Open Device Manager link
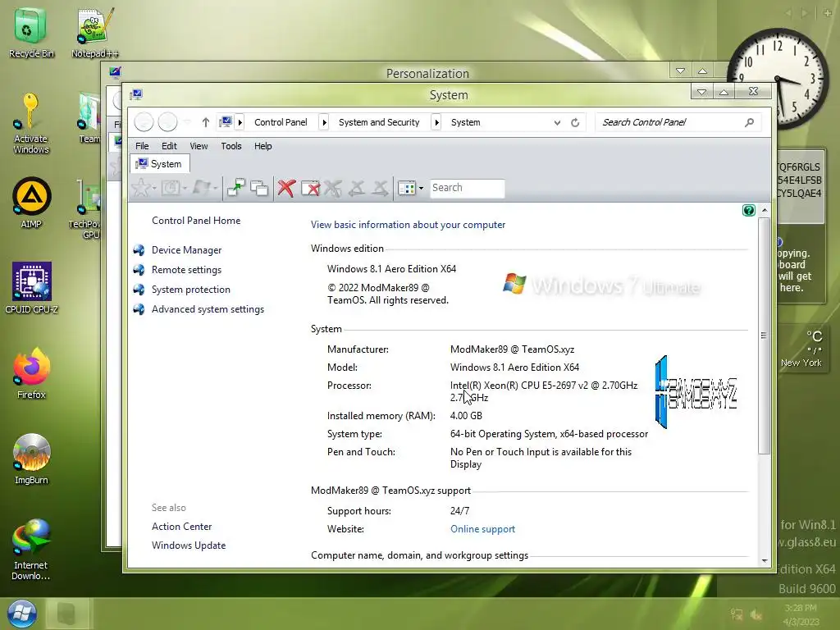The width and height of the screenshot is (840, 630). tap(186, 250)
